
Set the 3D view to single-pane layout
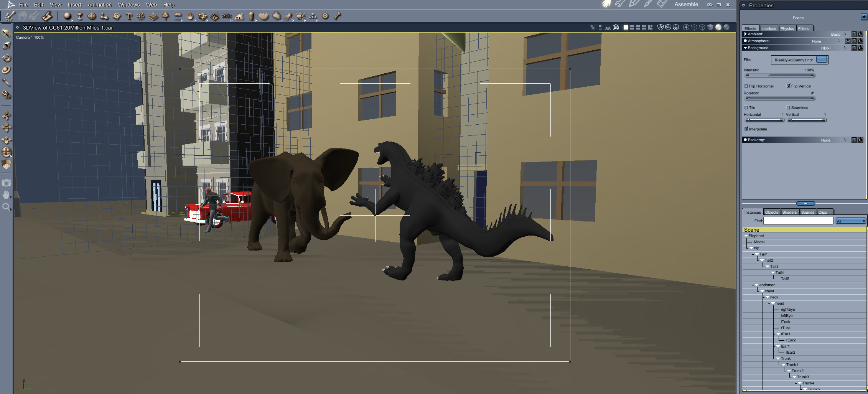[x=626, y=28]
